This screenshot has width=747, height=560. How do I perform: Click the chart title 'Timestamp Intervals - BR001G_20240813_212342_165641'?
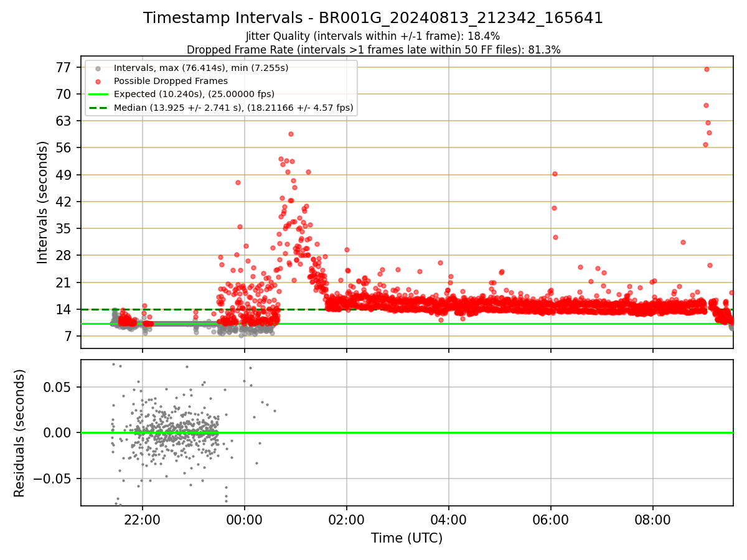coord(373,18)
